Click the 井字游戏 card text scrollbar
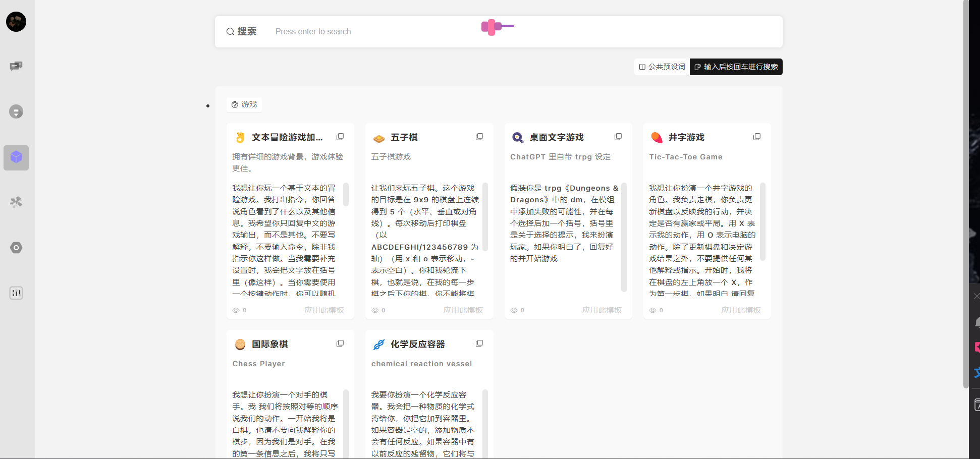Image resolution: width=980 pixels, height=459 pixels. [x=763, y=222]
